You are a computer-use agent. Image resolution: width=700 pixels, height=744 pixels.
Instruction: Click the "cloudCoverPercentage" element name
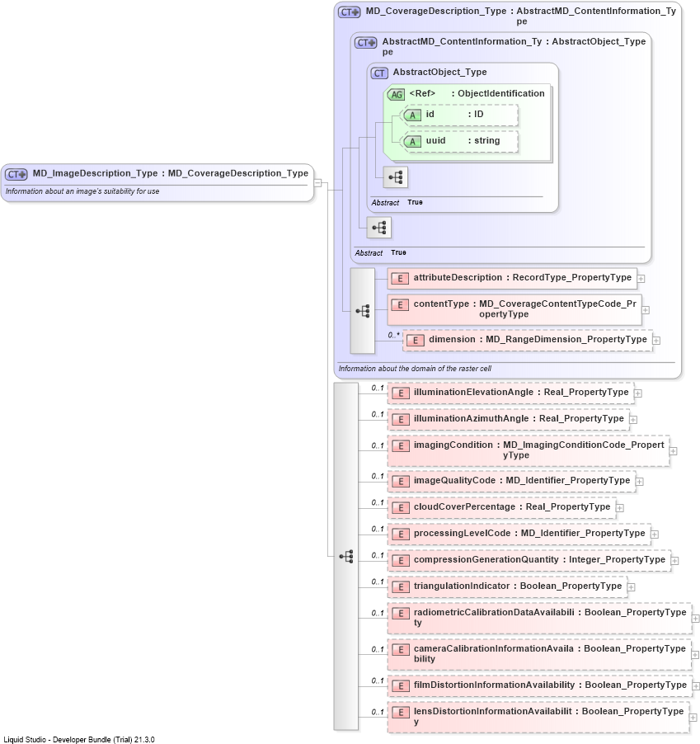click(464, 506)
